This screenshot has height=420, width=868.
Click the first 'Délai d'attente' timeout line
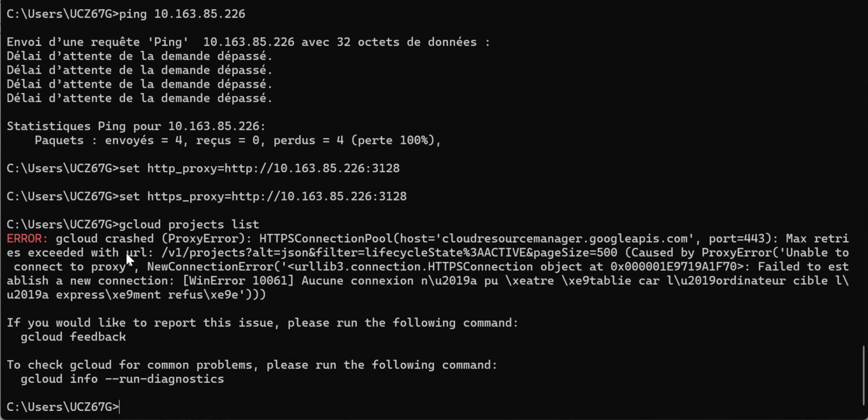point(139,56)
